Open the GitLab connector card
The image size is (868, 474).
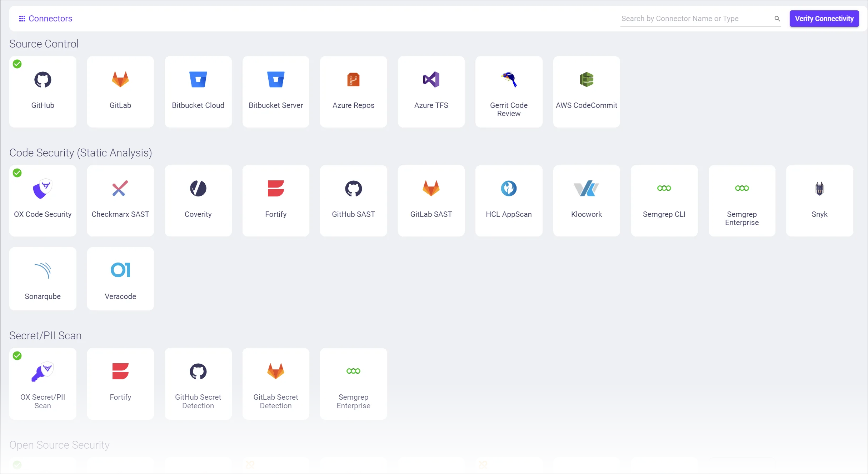(120, 92)
